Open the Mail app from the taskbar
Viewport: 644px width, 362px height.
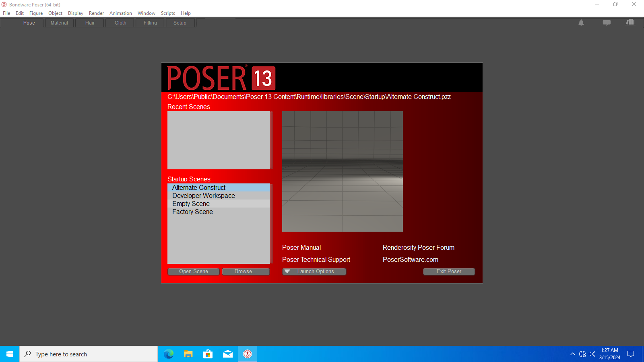[228, 354]
